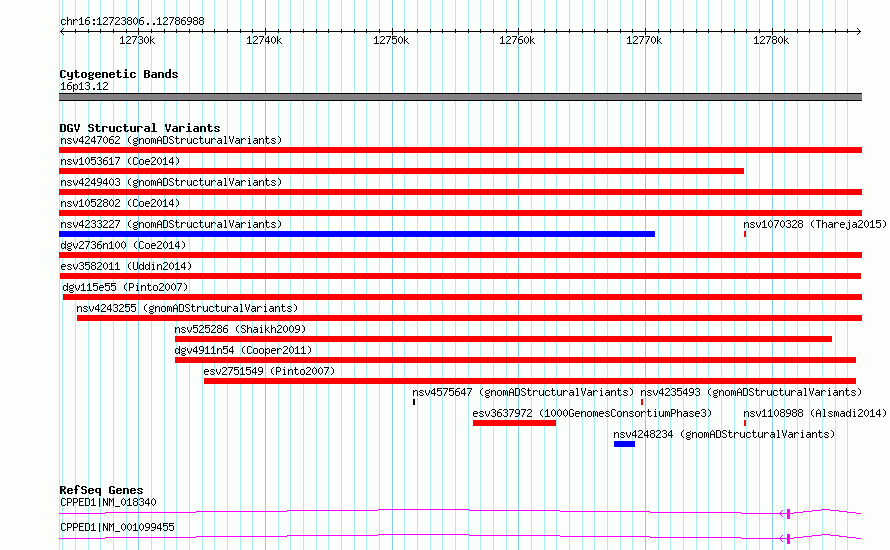This screenshot has height=550, width=890.
Task: Click the red dgv4911n54 variant bar
Action: (x=515, y=360)
